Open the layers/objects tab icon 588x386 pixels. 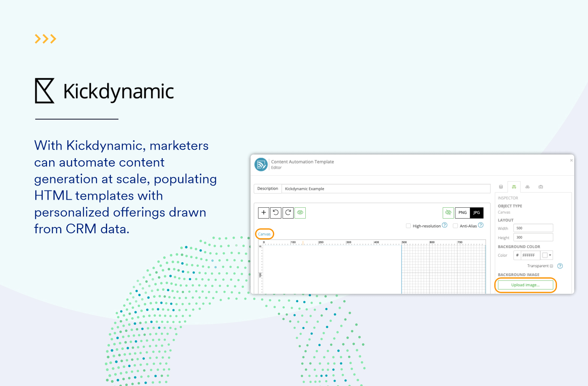point(528,187)
